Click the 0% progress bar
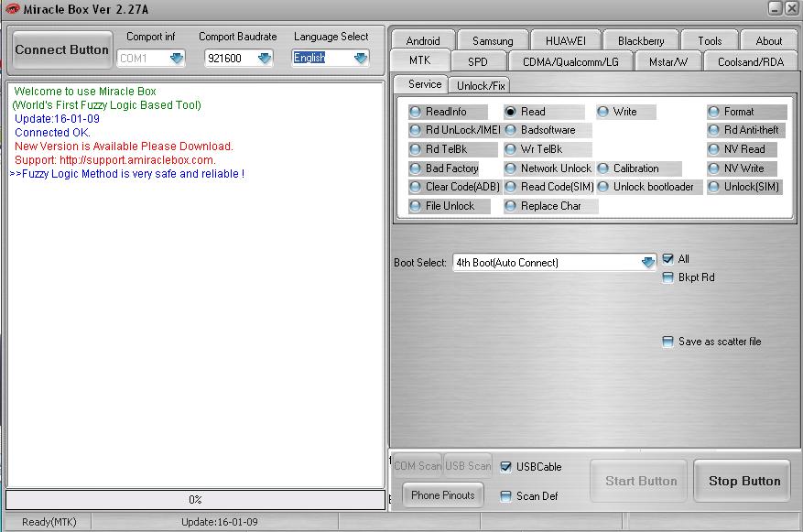 [x=196, y=500]
